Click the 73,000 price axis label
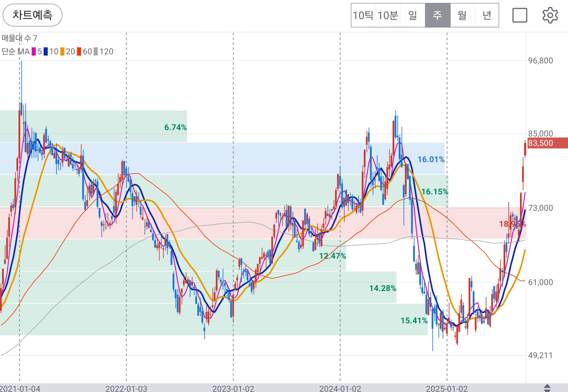This screenshot has width=568, height=392. point(540,208)
